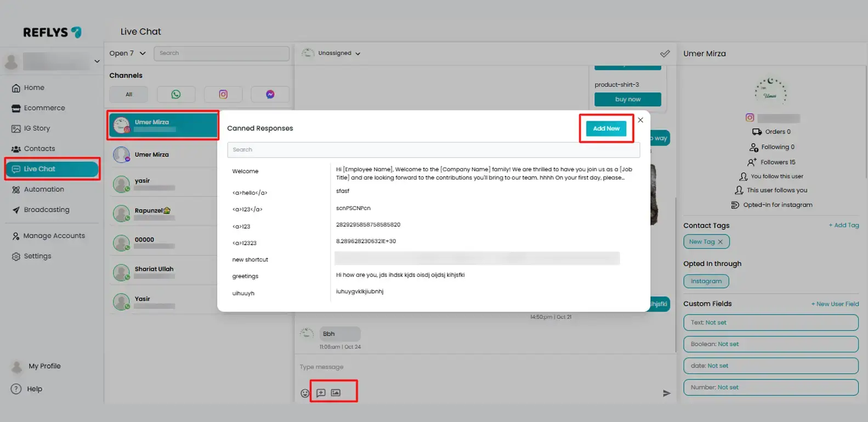Filter chats by Instagram channel icon
The height and width of the screenshot is (422, 868).
pyautogui.click(x=223, y=94)
